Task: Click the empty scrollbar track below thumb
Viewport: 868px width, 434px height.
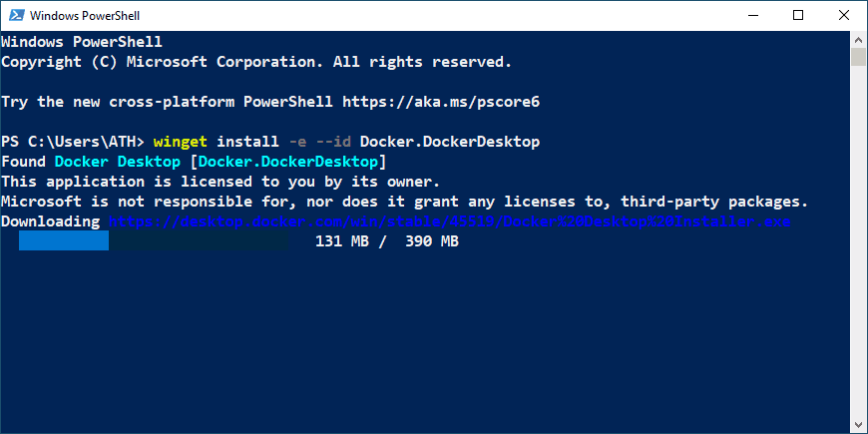Action: [859, 240]
